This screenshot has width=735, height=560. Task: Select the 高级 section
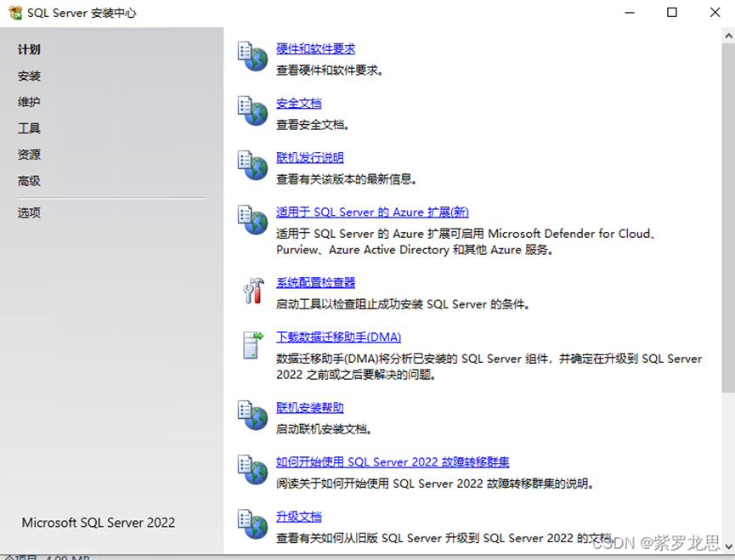[x=29, y=181]
